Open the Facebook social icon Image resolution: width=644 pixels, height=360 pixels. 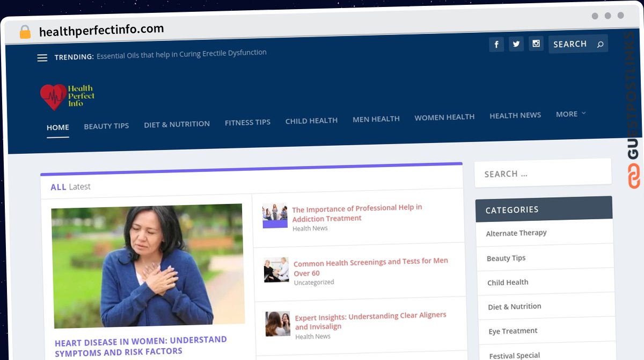496,45
